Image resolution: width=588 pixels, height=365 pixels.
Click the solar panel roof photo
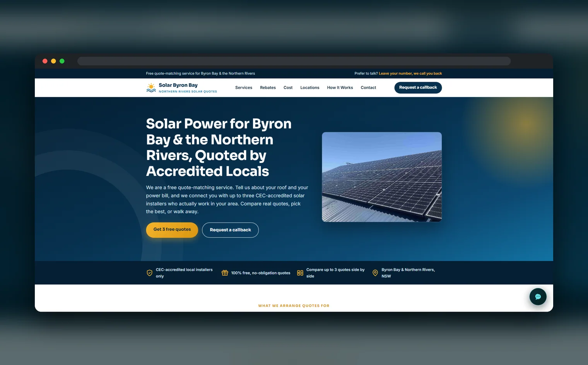coord(382,177)
